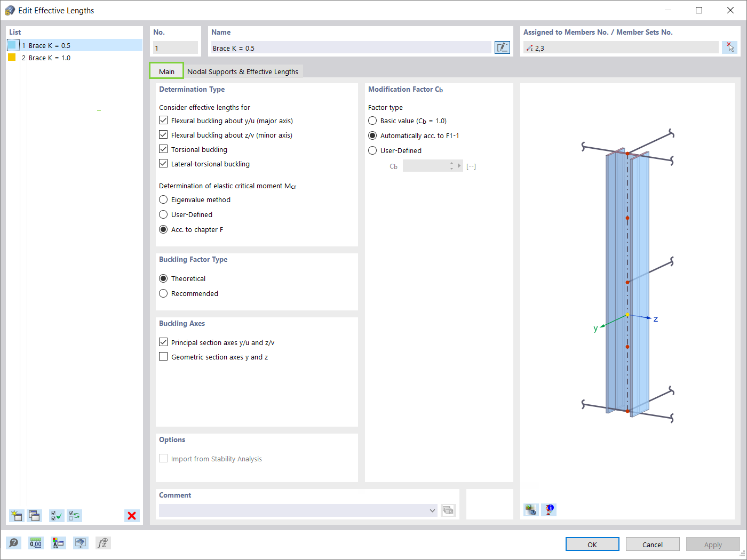Click the app icon in title bar

point(10,10)
